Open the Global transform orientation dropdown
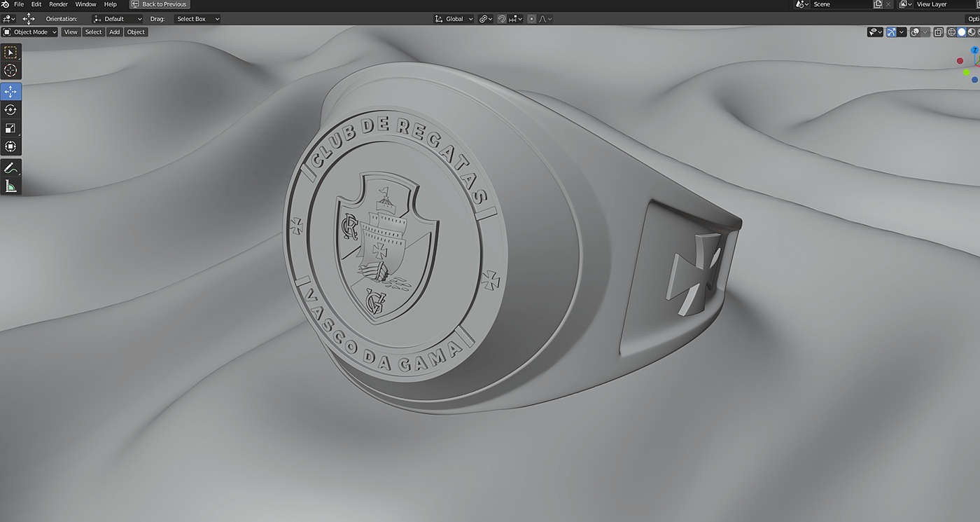This screenshot has height=522, width=980. pos(454,19)
